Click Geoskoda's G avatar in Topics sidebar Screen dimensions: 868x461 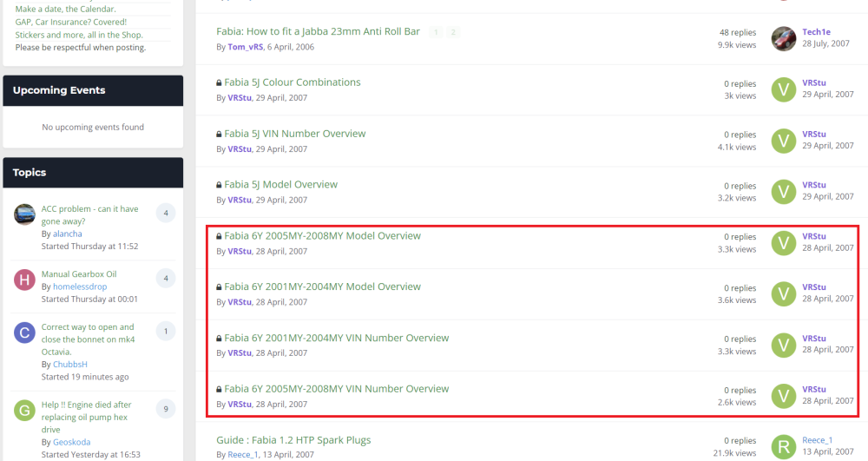pyautogui.click(x=24, y=411)
